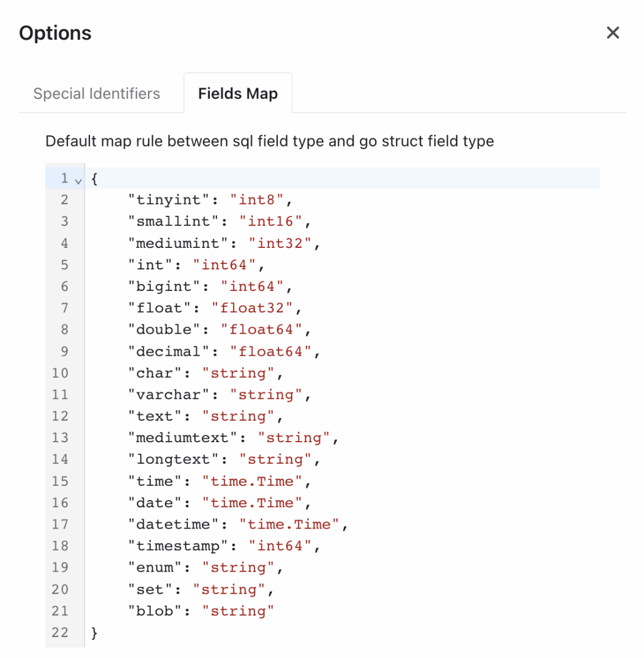Click line number 15 in gutter

pos(60,481)
